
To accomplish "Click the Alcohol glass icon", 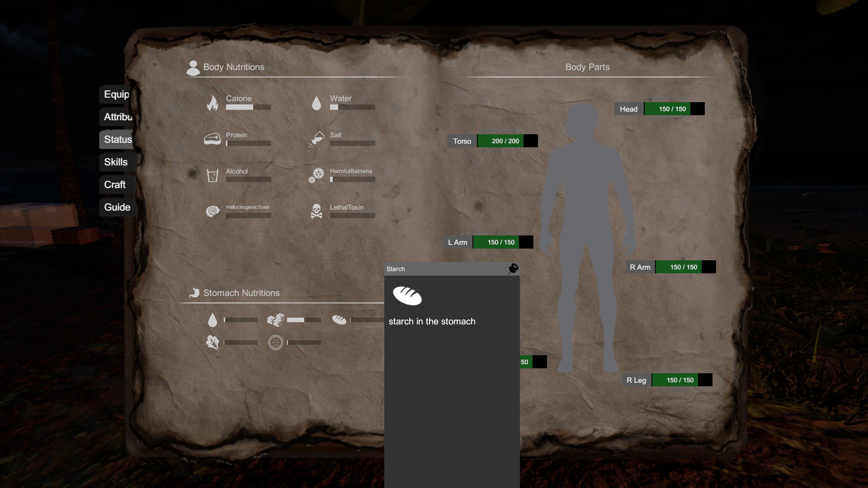I will pos(212,175).
